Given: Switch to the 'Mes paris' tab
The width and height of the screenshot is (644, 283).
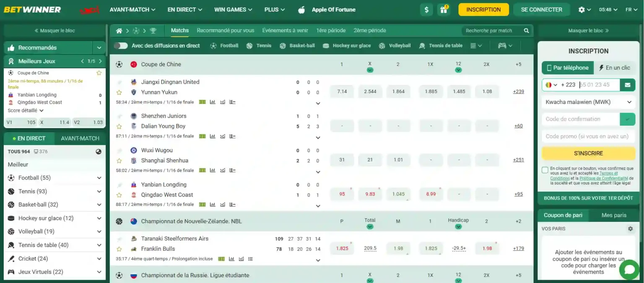Looking at the screenshot, I should (613, 215).
